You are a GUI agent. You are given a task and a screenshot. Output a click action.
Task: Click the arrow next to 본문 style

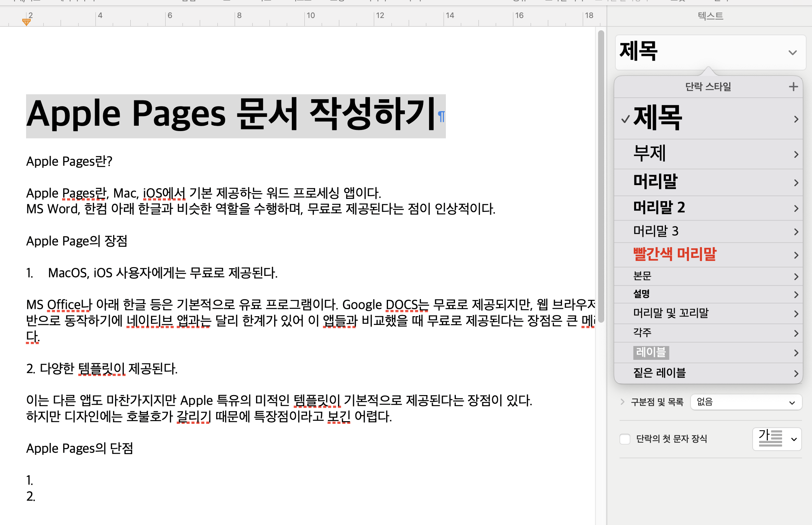click(796, 276)
